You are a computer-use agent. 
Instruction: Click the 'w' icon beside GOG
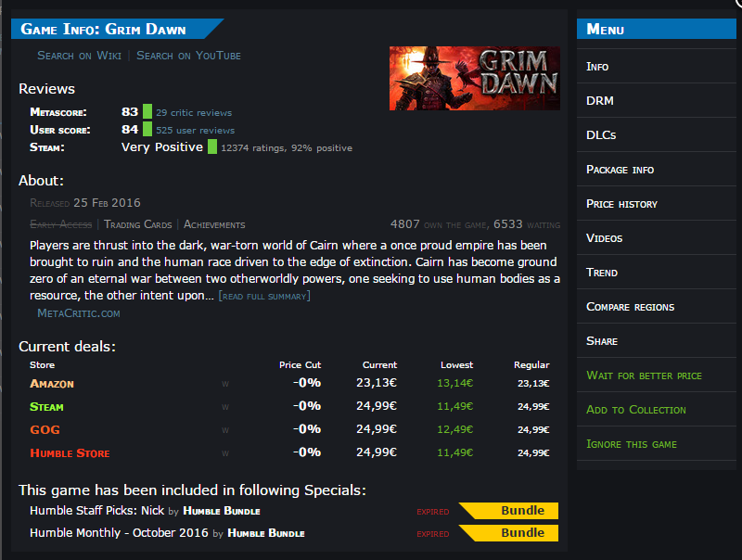(224, 430)
